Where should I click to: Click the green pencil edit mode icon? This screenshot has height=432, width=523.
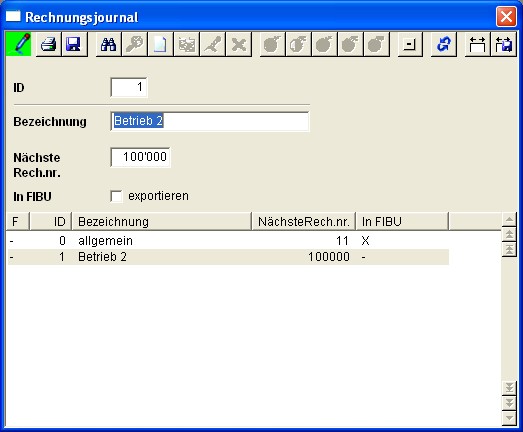pos(18,44)
